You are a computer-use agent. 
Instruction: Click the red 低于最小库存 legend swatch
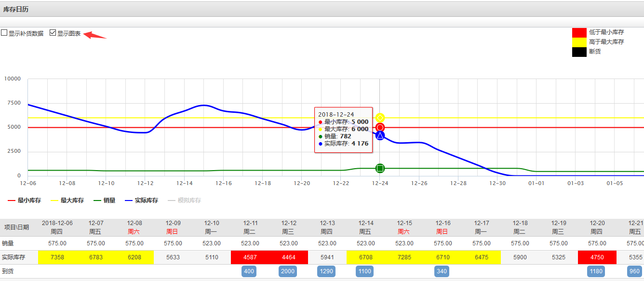tap(579, 32)
